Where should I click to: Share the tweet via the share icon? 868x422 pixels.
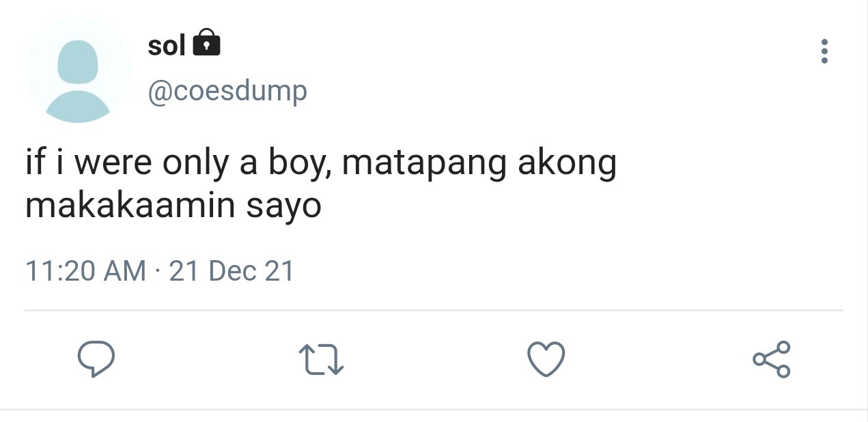click(x=772, y=358)
